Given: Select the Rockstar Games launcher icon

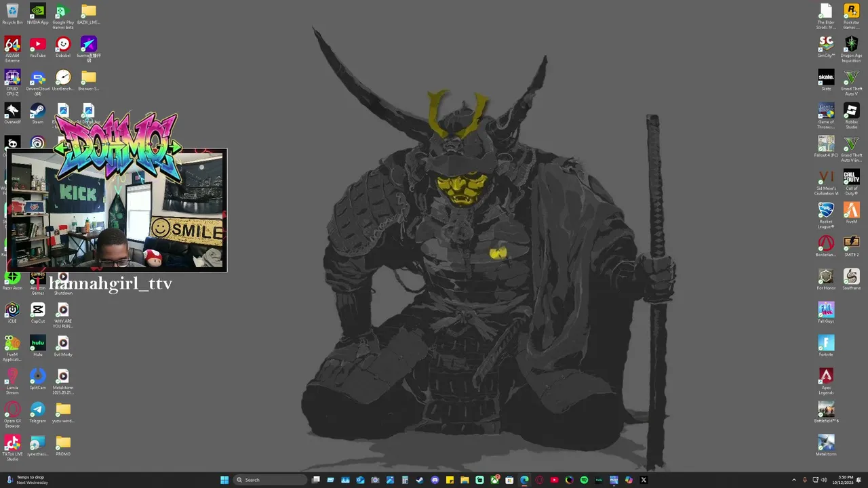Looking at the screenshot, I should click(851, 16).
